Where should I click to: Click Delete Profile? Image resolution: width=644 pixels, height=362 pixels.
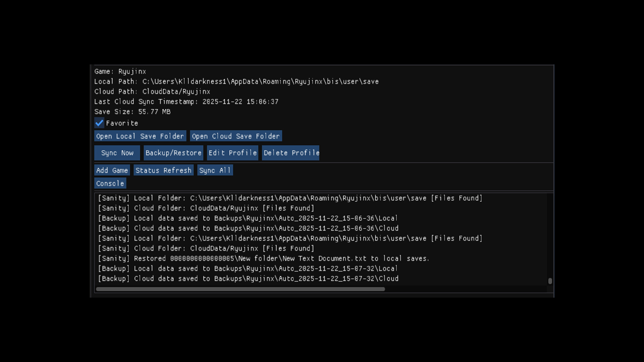tap(290, 153)
